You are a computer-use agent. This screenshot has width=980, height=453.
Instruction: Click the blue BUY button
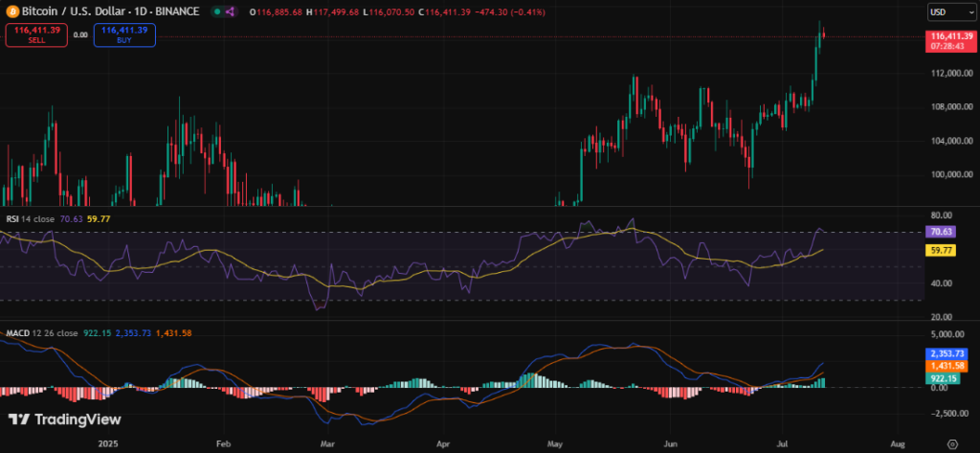124,34
